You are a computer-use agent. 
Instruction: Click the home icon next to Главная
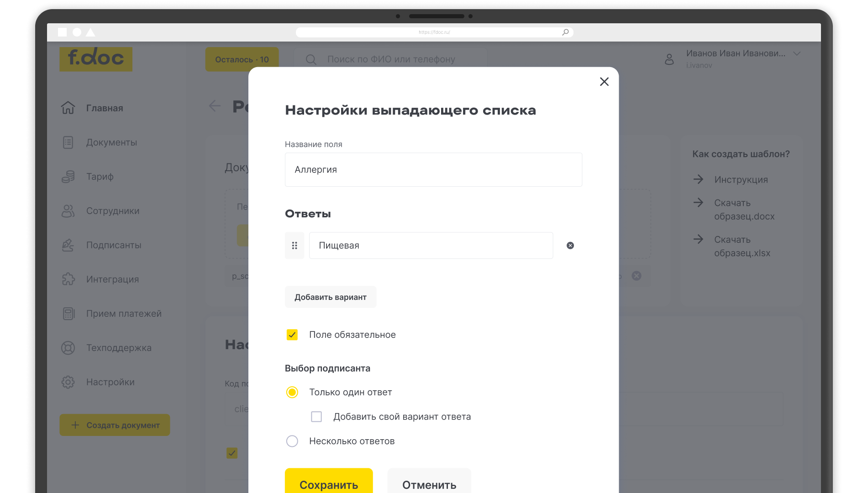coord(68,108)
